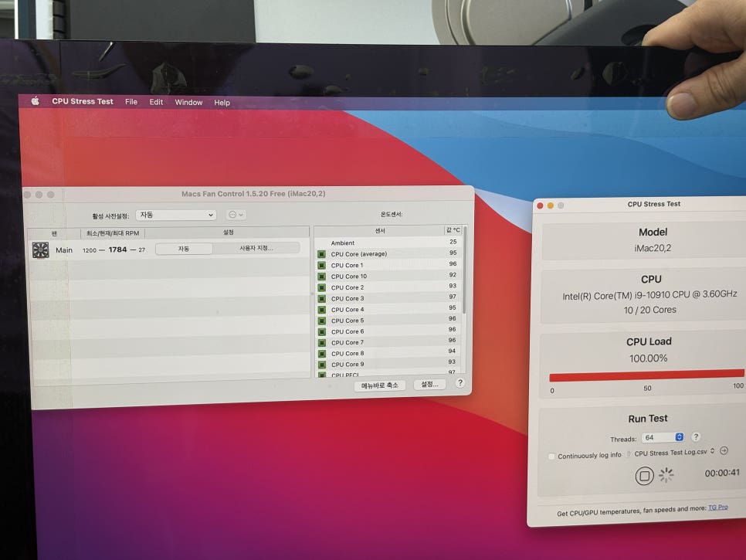
Task: Open the Help menu
Action: [222, 102]
